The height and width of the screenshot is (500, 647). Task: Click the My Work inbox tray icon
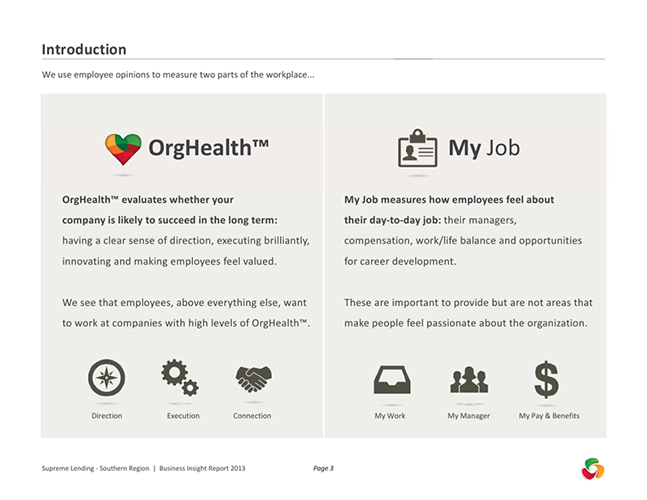click(x=390, y=379)
